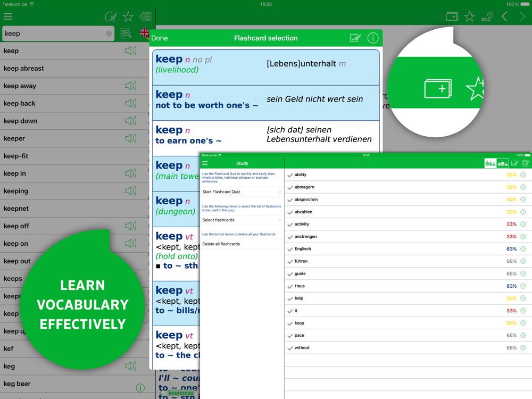
Task: Open info icon beside keg beer
Action: tap(140, 387)
